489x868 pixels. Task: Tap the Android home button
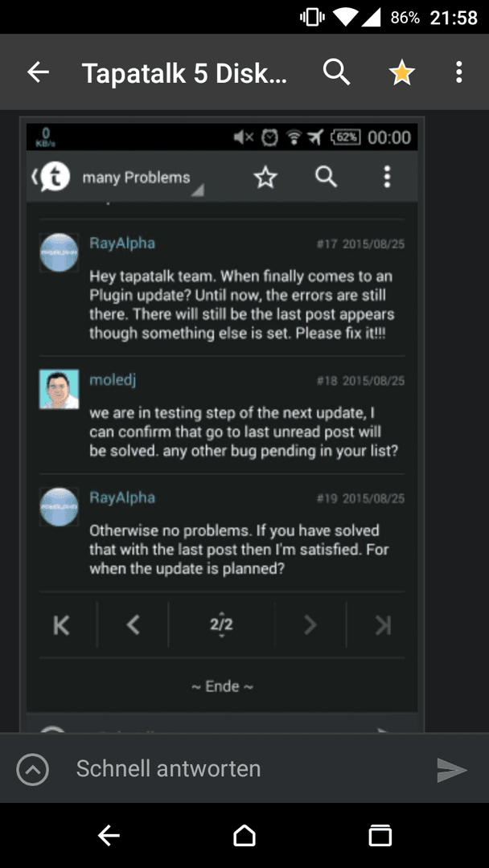point(244,836)
